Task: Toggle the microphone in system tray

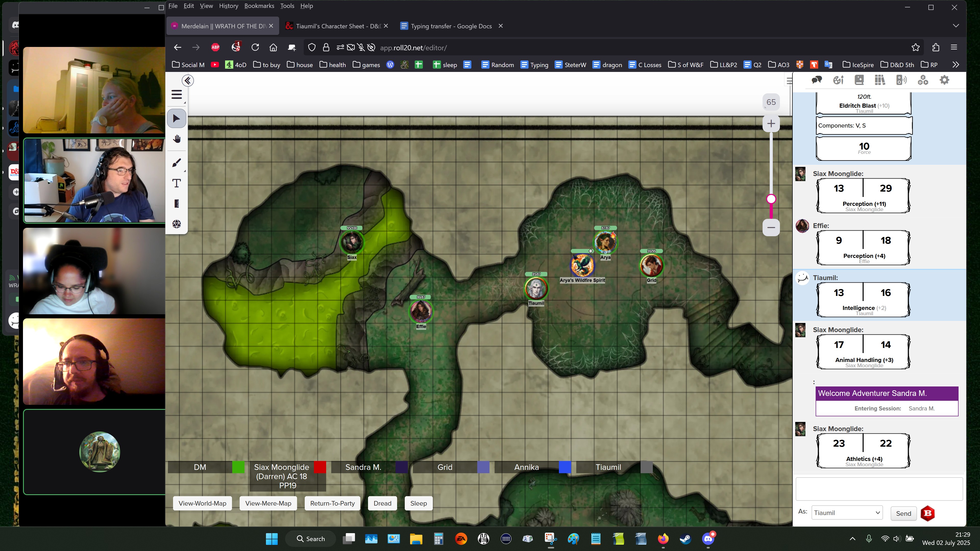Action: pos(869,539)
